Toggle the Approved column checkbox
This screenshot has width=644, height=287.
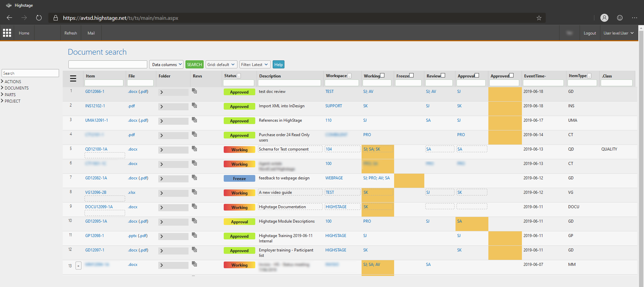point(512,75)
